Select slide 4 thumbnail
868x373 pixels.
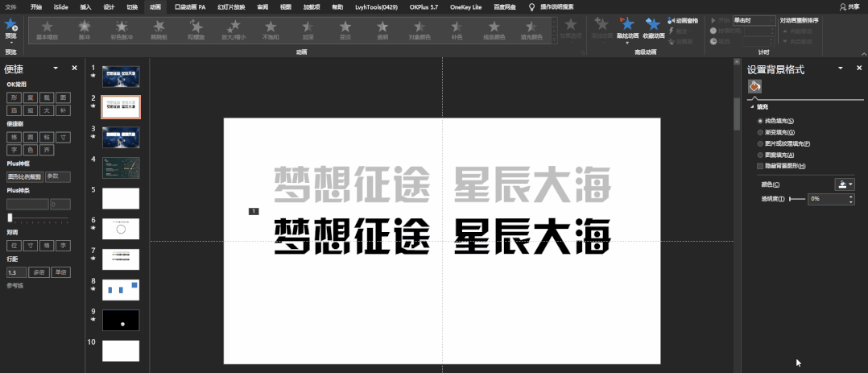coord(121,168)
